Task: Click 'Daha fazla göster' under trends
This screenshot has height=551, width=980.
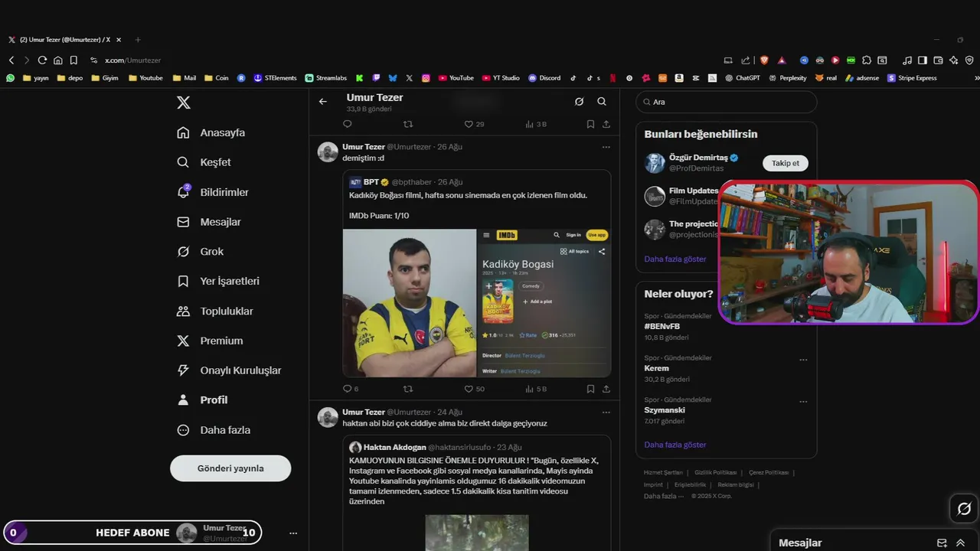Action: tap(675, 445)
